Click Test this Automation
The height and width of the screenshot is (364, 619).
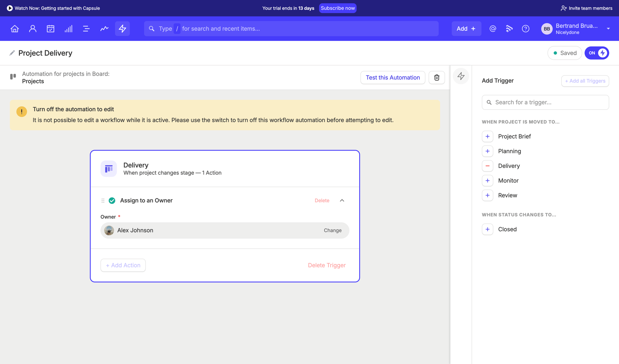[393, 77]
